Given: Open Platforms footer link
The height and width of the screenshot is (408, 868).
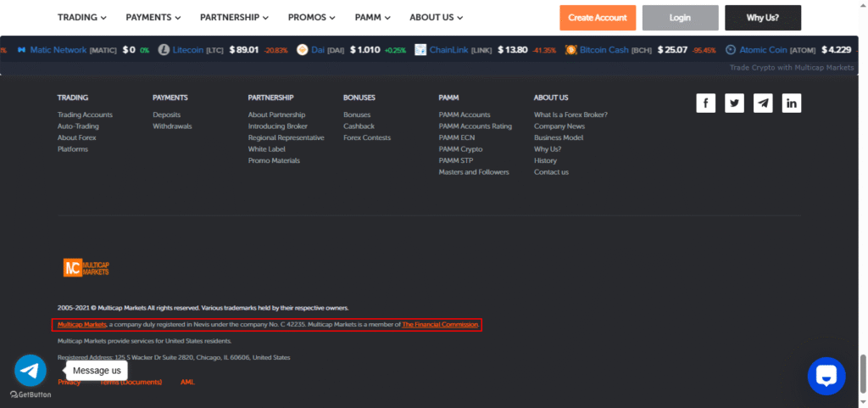Looking at the screenshot, I should (x=73, y=149).
